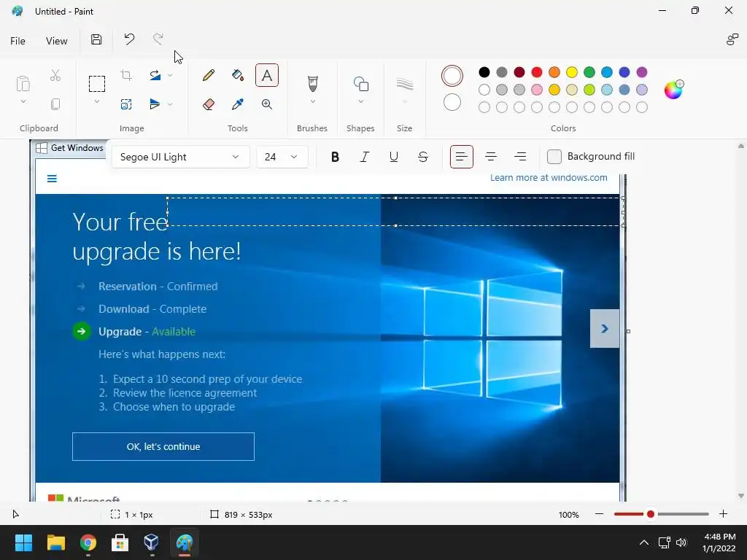Click the zoom out minus button
The height and width of the screenshot is (560, 747).
(x=600, y=514)
